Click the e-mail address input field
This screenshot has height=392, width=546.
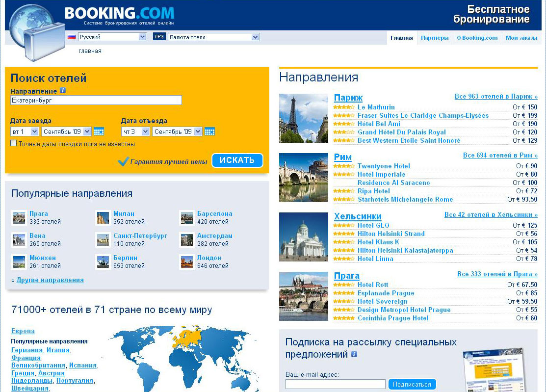[x=336, y=384]
